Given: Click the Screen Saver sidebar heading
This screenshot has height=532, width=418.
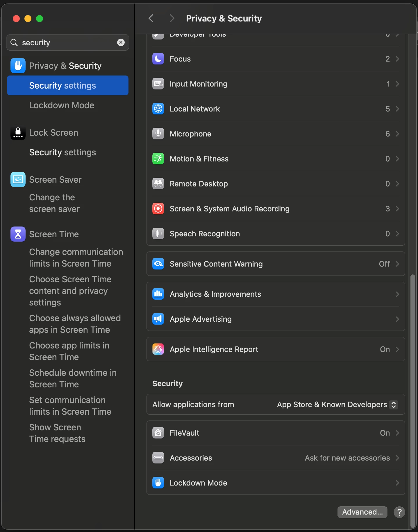Looking at the screenshot, I should (55, 179).
